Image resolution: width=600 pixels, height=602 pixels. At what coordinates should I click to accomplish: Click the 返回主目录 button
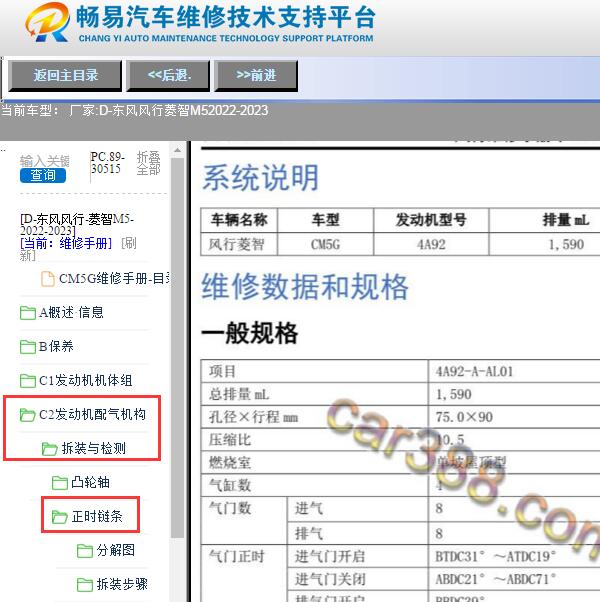[x=65, y=76]
